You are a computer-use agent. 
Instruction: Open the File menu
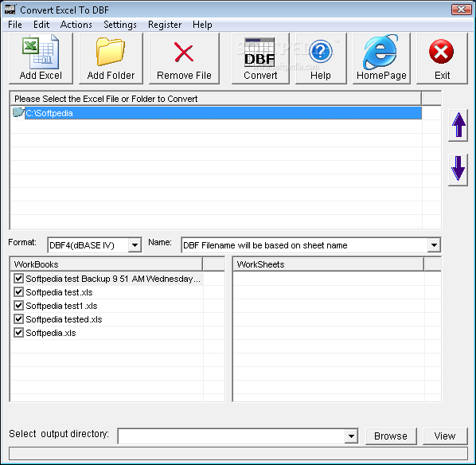point(15,25)
